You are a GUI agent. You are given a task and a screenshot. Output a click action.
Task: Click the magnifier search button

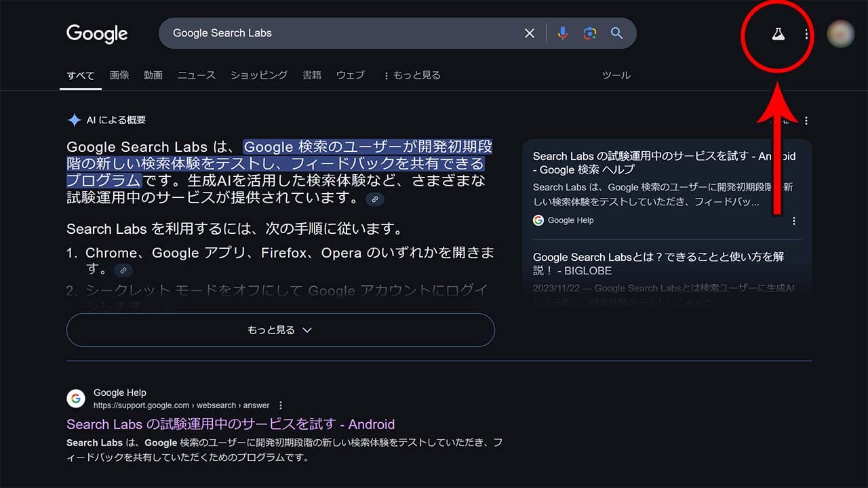(x=616, y=33)
